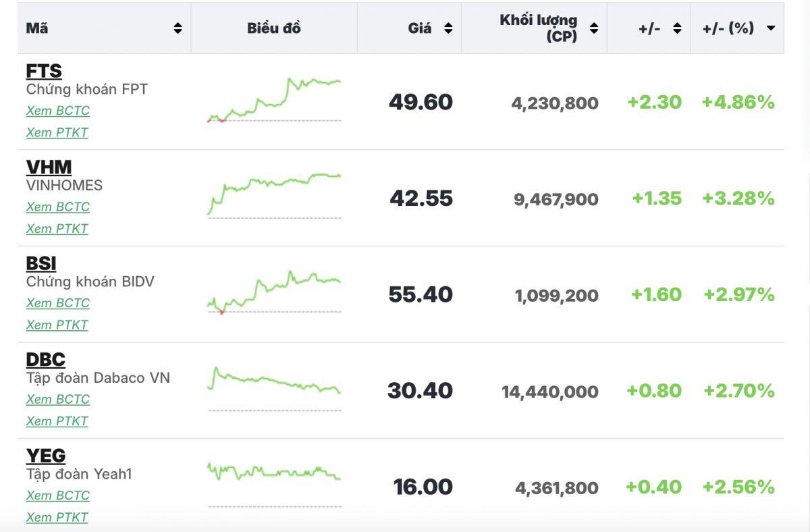This screenshot has width=810, height=532.
Task: Click the Biểu đồ column header
Action: pyautogui.click(x=273, y=28)
